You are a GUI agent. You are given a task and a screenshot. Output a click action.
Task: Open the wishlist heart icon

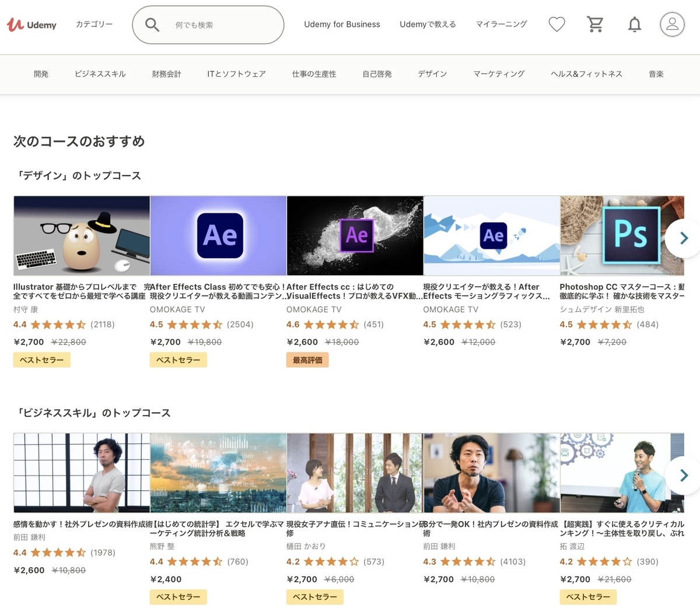pyautogui.click(x=557, y=24)
